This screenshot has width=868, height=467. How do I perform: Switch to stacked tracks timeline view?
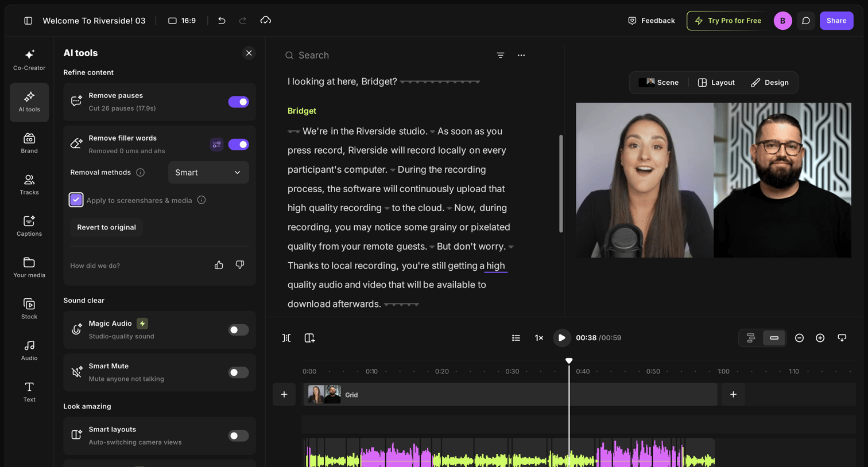tap(751, 338)
